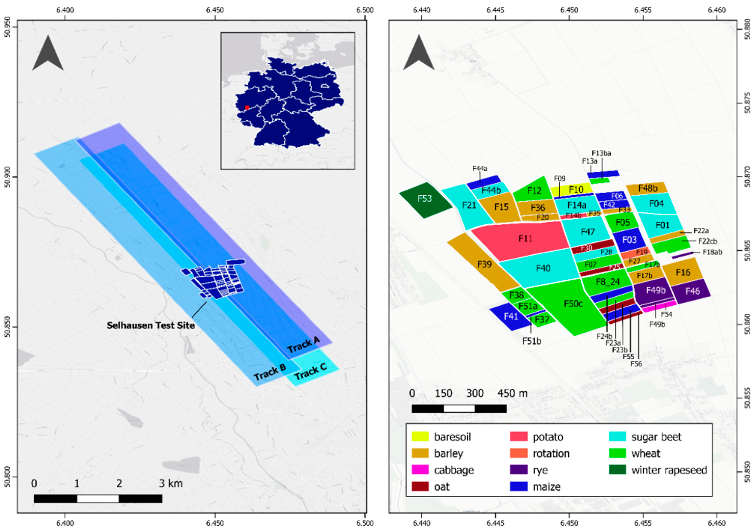756x532 pixels.
Task: Select field F53 dark green polygon
Action: pos(425,199)
